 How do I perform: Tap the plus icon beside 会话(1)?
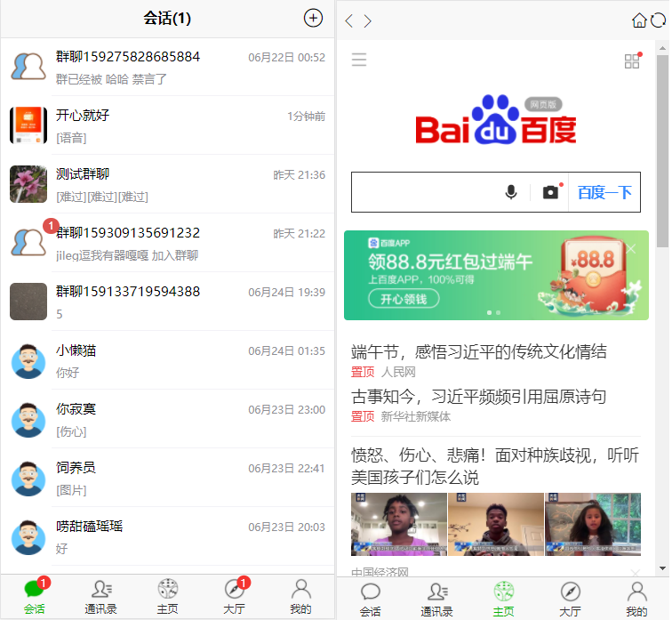[314, 19]
